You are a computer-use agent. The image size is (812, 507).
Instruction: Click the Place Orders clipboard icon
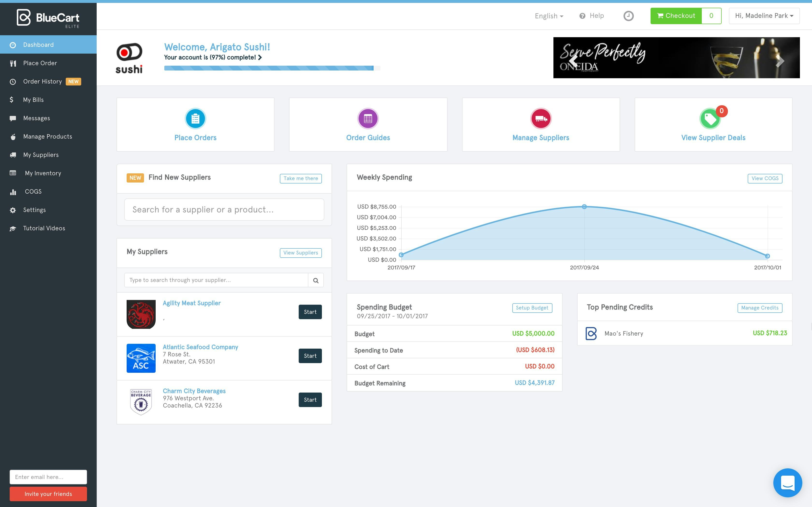coord(195,119)
